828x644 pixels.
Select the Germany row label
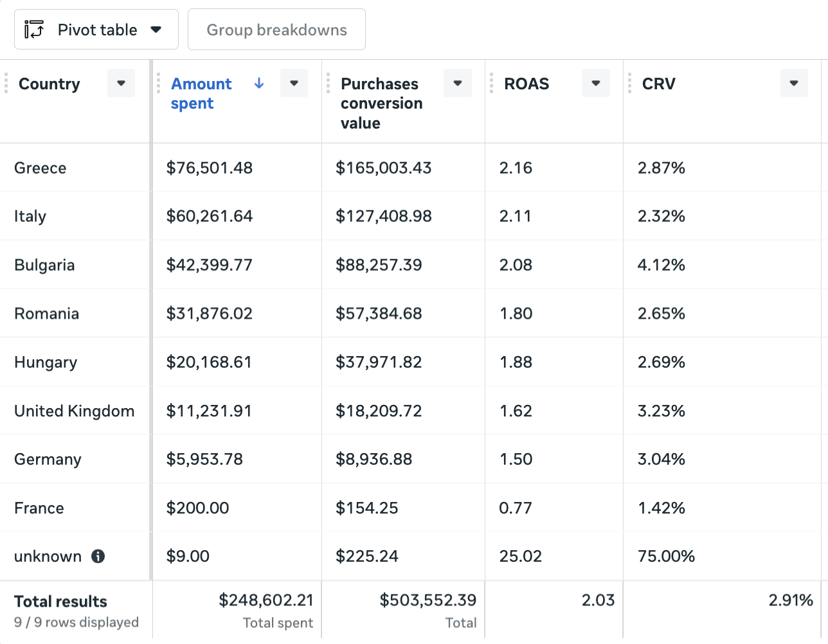click(48, 459)
